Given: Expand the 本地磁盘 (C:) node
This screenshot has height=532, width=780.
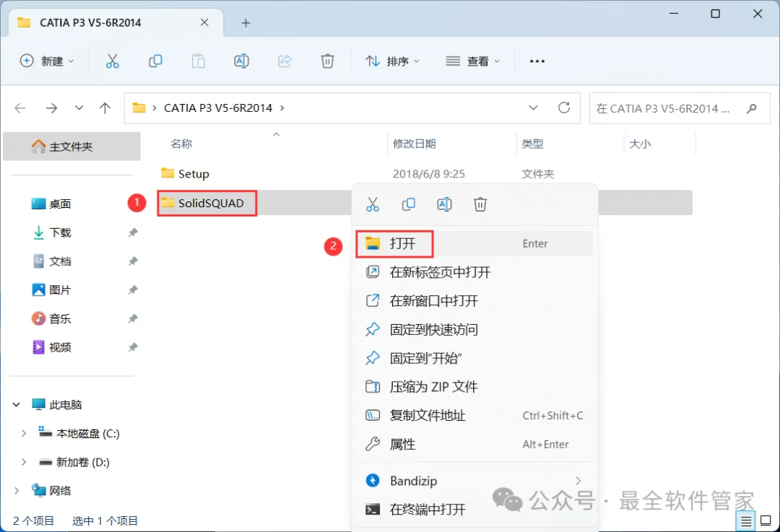Looking at the screenshot, I should (x=23, y=434).
